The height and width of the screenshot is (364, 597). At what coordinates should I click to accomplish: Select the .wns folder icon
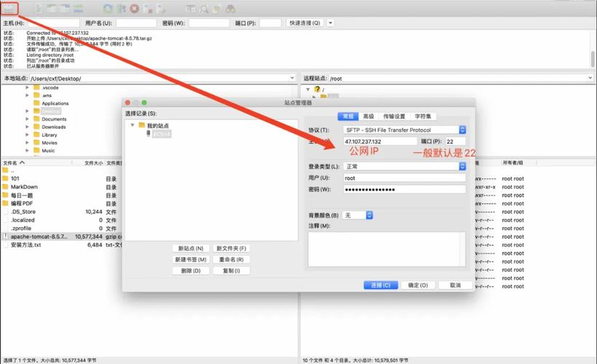[x=36, y=95]
